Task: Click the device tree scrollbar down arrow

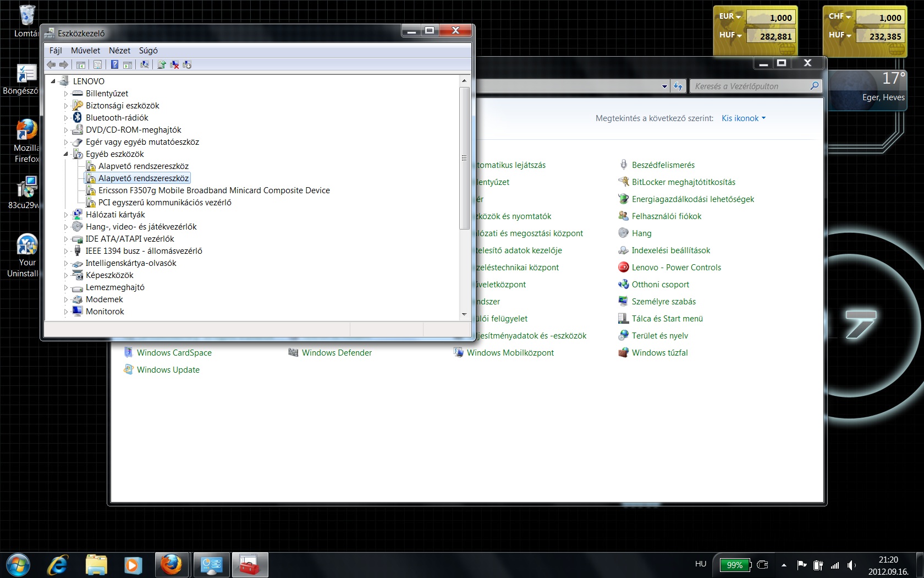Action: 464,314
